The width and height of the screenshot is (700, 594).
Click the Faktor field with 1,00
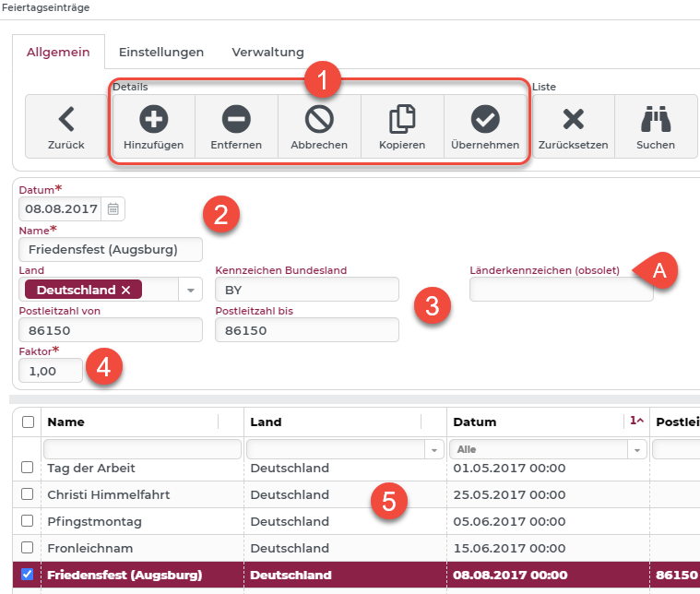click(x=51, y=371)
